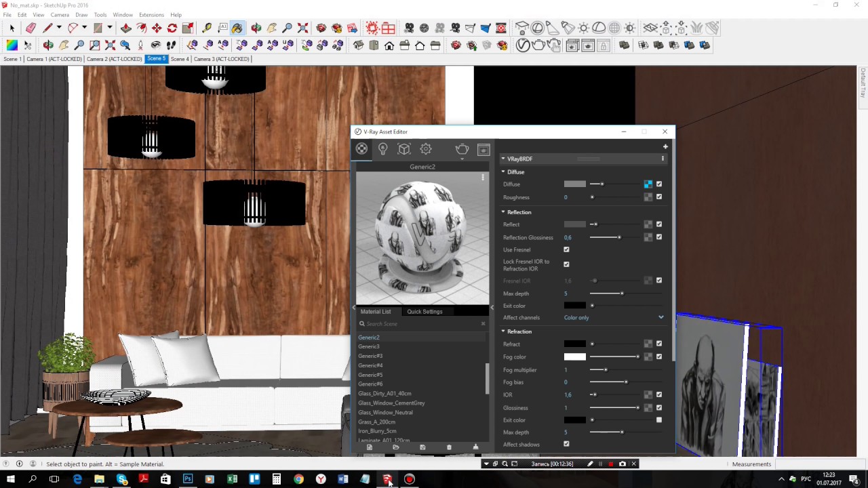The height and width of the screenshot is (488, 868).
Task: Select the Look Around eye tool
Action: click(155, 45)
